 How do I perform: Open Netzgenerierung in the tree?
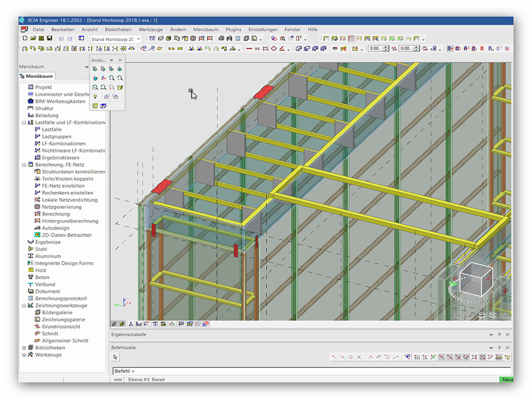click(61, 207)
